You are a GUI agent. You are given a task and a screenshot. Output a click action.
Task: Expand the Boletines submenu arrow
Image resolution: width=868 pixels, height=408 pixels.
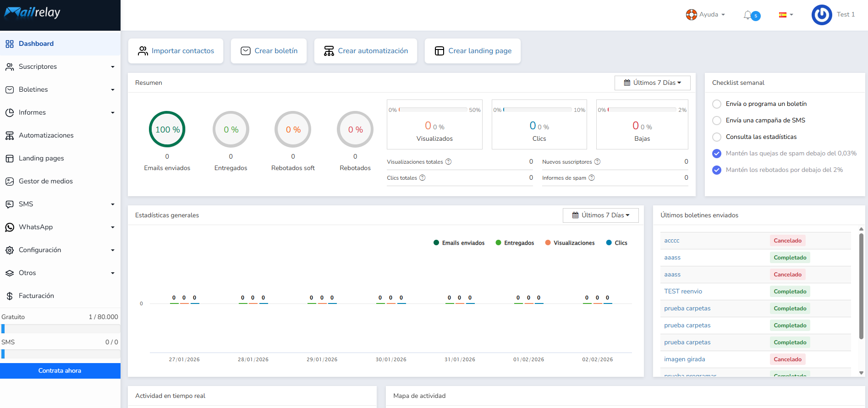[x=113, y=90]
